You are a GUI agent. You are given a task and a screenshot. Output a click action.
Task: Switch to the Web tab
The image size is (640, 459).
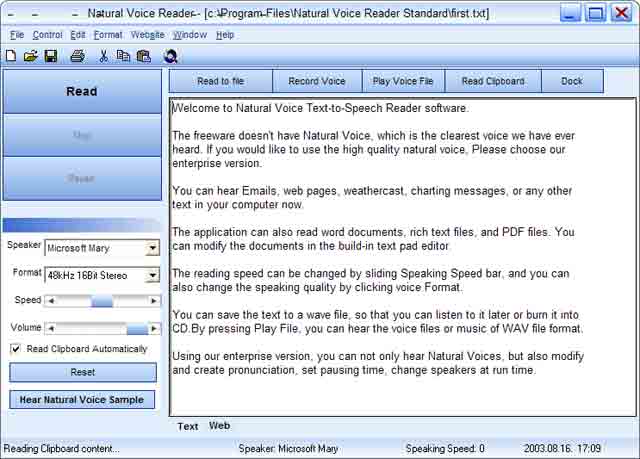pyautogui.click(x=220, y=426)
